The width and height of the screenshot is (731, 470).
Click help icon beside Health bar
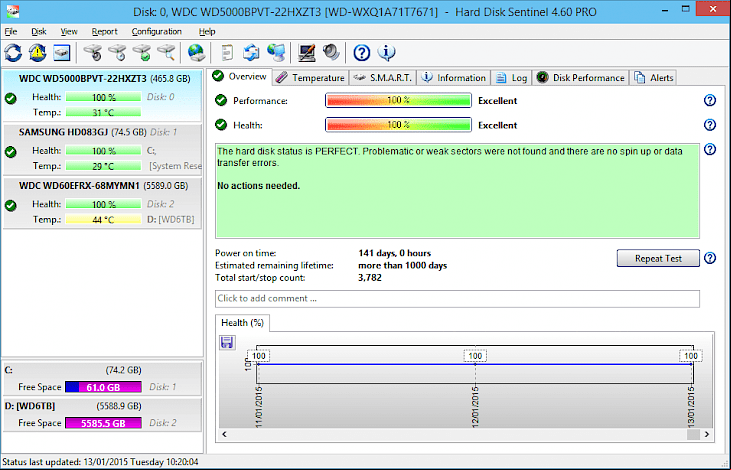(710, 124)
